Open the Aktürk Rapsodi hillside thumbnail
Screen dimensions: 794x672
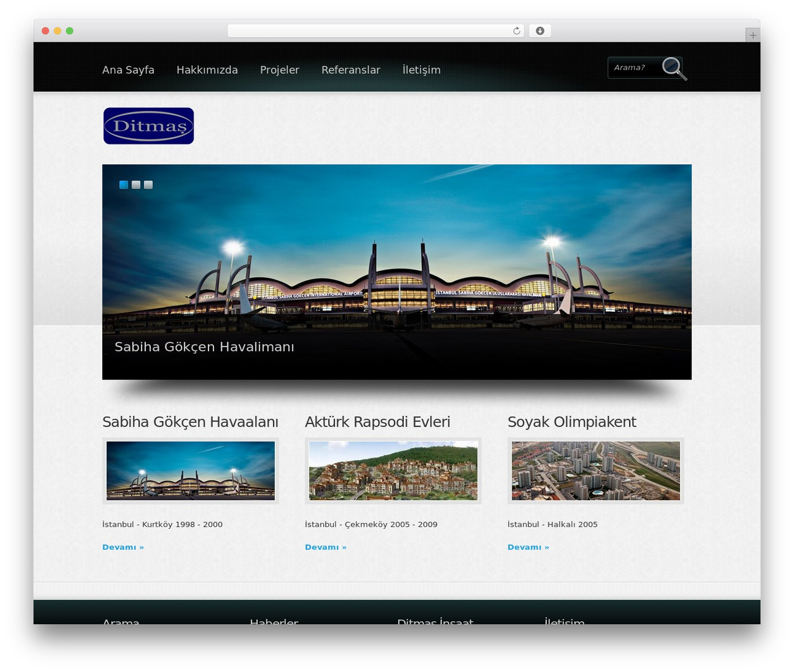point(393,471)
